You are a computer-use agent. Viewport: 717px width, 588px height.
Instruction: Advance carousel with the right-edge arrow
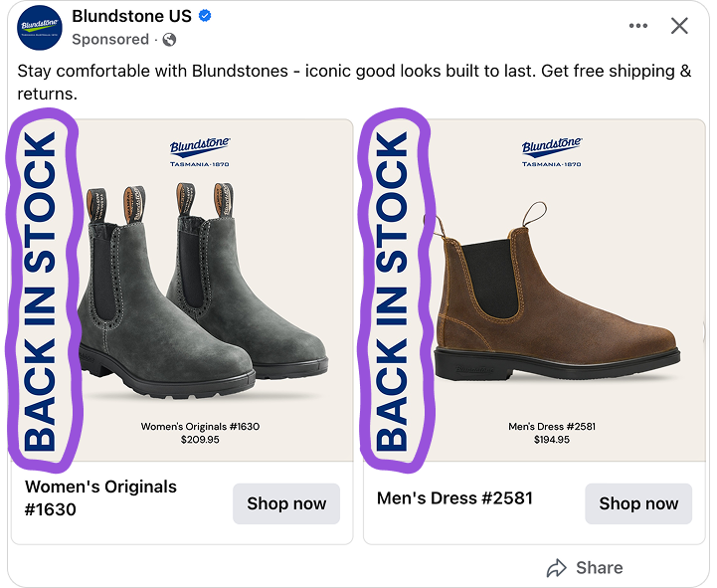[x=704, y=331]
